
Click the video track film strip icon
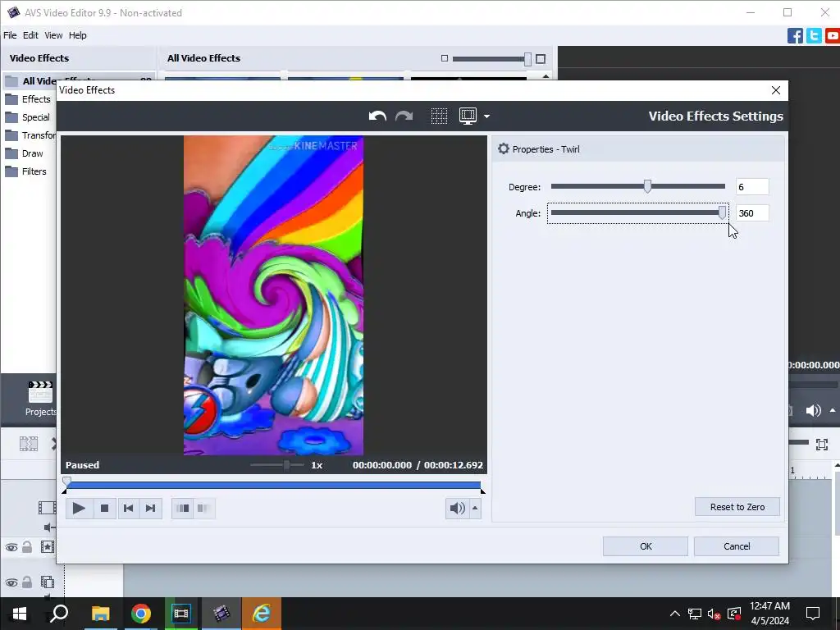[x=47, y=507]
